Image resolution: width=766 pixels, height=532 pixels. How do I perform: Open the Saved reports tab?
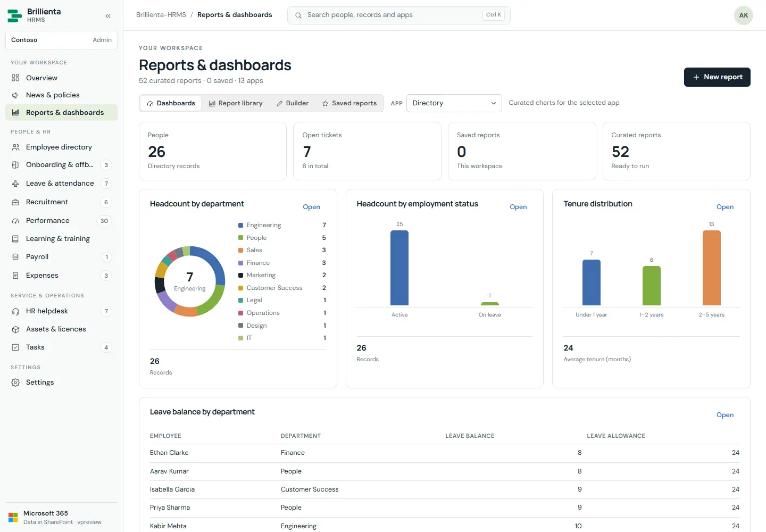349,103
